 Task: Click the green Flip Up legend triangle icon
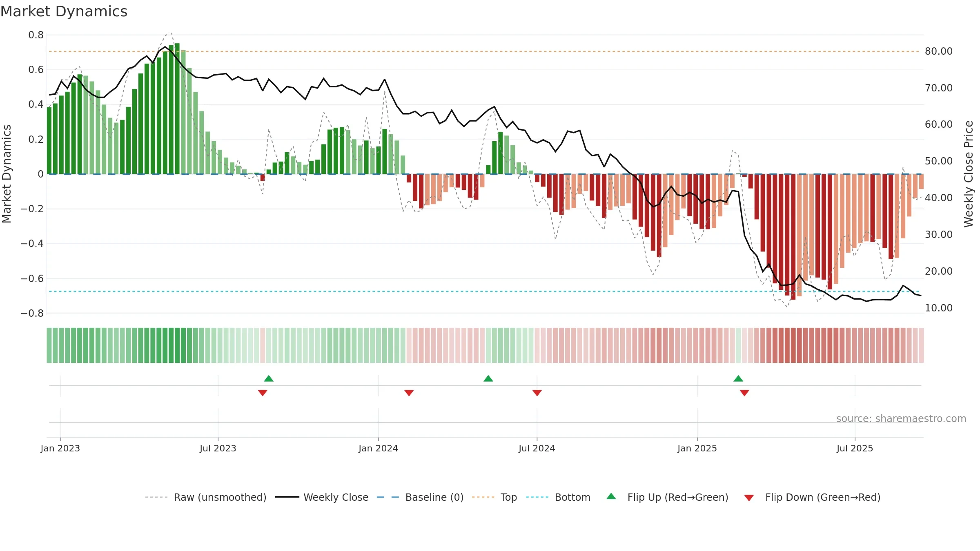[611, 496]
